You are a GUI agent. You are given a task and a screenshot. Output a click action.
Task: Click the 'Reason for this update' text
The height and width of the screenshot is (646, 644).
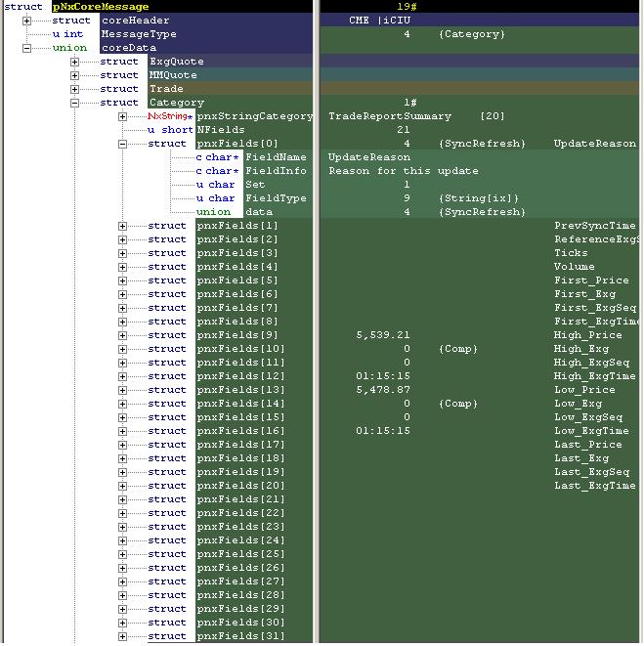pos(404,171)
